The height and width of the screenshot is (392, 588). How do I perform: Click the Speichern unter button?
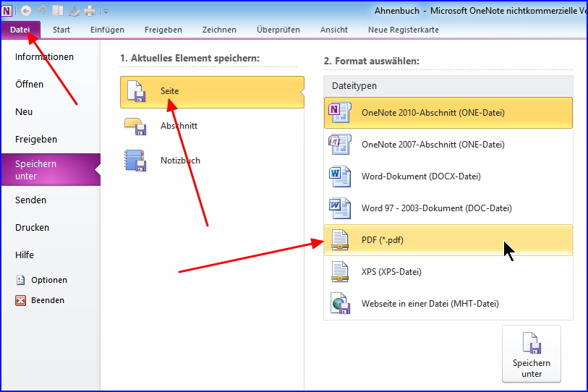(x=532, y=354)
